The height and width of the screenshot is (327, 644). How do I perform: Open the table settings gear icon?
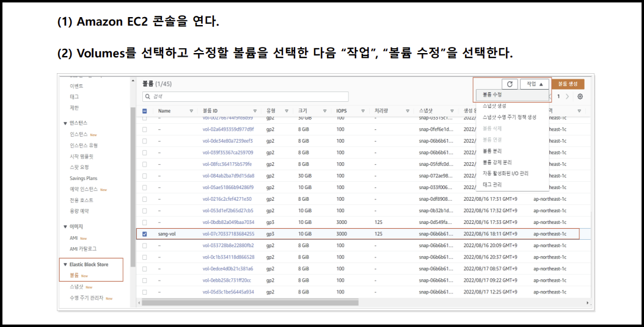point(580,96)
